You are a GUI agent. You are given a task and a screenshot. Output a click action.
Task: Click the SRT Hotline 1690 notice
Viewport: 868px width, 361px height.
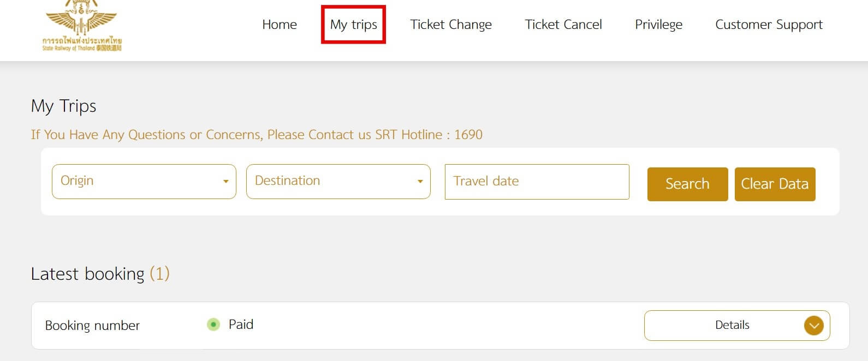[257, 135]
